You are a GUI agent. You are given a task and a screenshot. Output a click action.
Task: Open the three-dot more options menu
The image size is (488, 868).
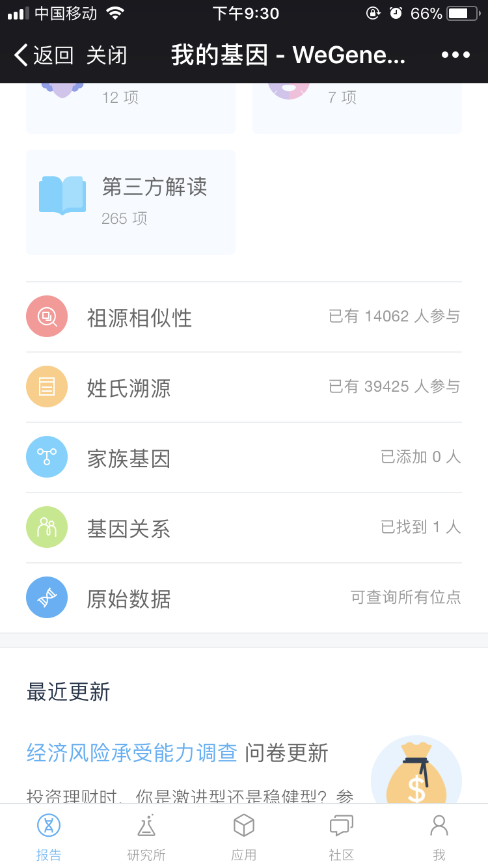(455, 55)
